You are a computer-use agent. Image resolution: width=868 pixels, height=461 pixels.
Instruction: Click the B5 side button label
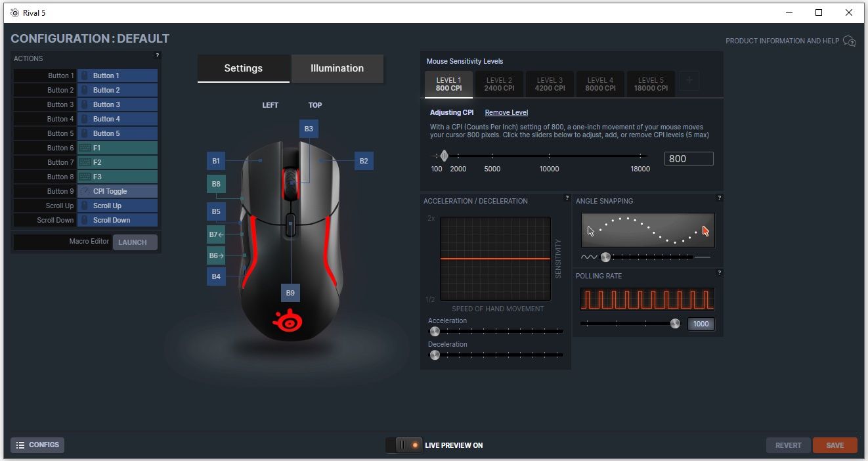[216, 211]
